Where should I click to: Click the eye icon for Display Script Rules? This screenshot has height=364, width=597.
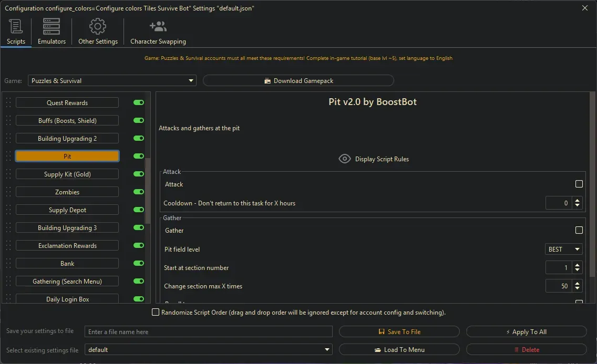pyautogui.click(x=345, y=159)
